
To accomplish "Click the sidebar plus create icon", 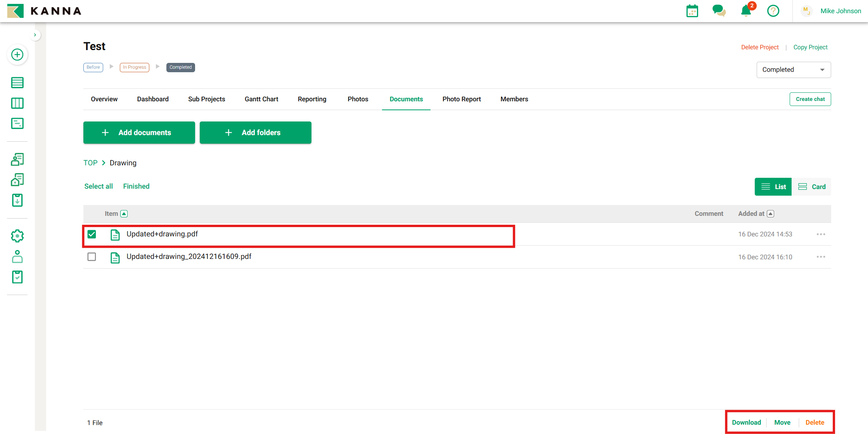I will [17, 55].
